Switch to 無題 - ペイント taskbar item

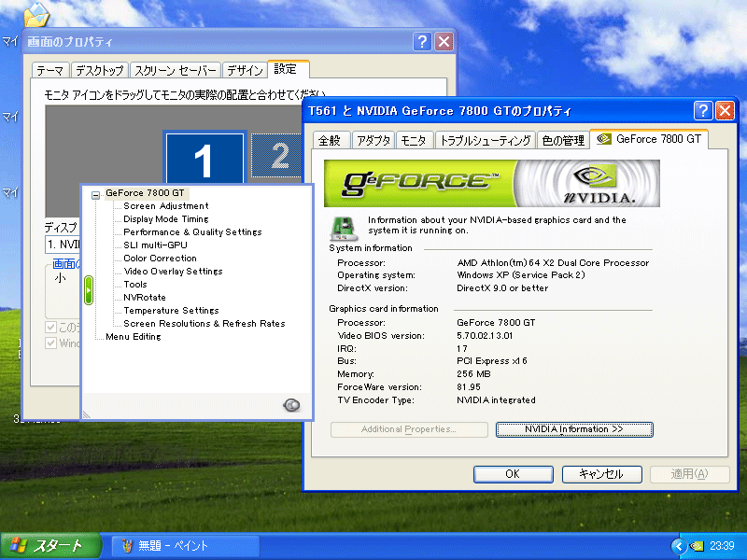point(186,546)
